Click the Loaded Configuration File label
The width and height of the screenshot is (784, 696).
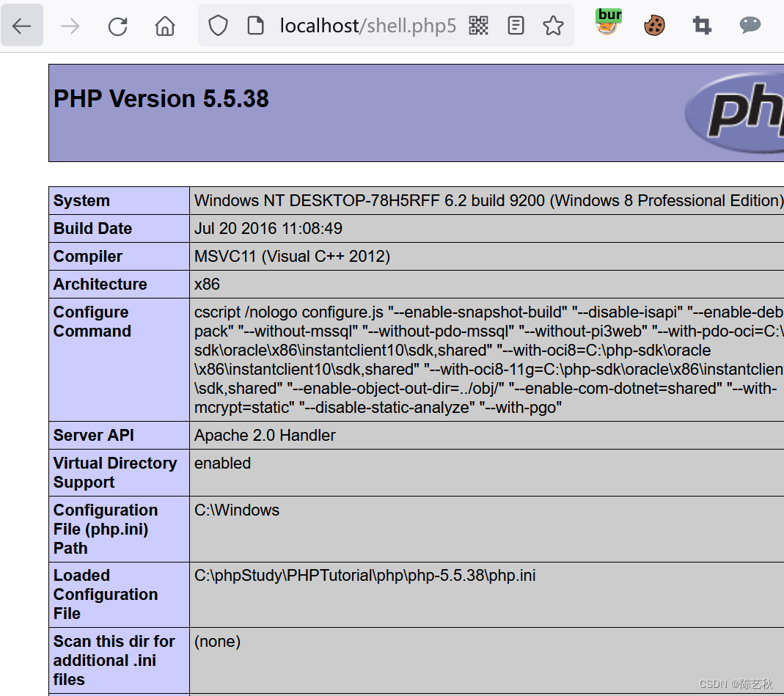(106, 595)
